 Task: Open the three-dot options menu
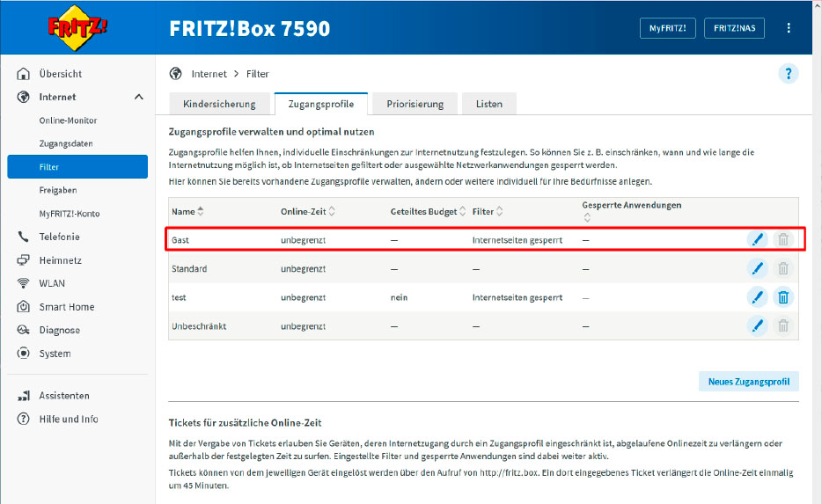(x=789, y=28)
